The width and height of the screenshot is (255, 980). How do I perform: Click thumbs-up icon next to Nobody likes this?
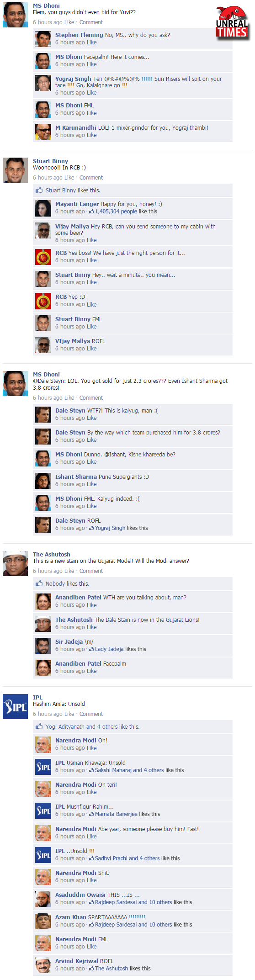40,583
